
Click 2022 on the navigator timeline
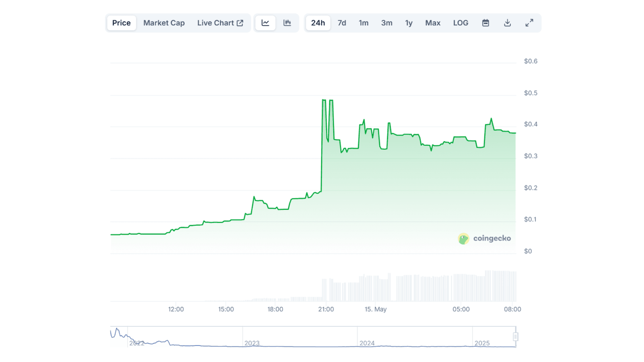pos(137,343)
